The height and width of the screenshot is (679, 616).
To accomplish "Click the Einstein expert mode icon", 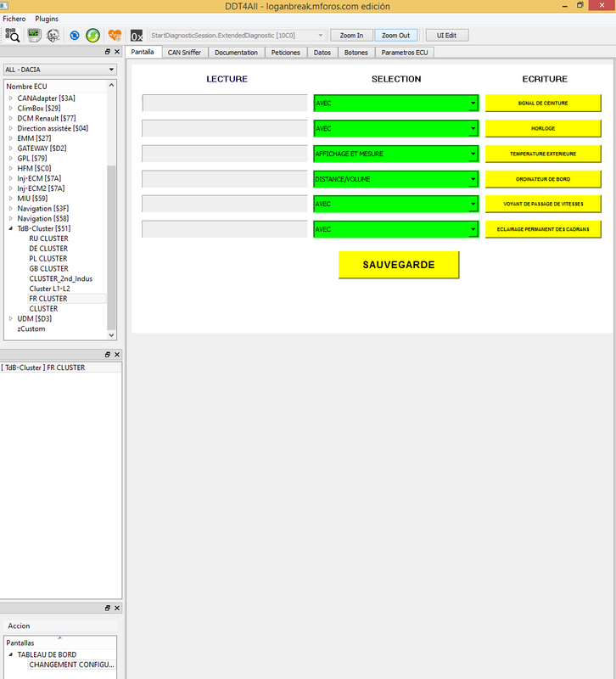I will (53, 35).
